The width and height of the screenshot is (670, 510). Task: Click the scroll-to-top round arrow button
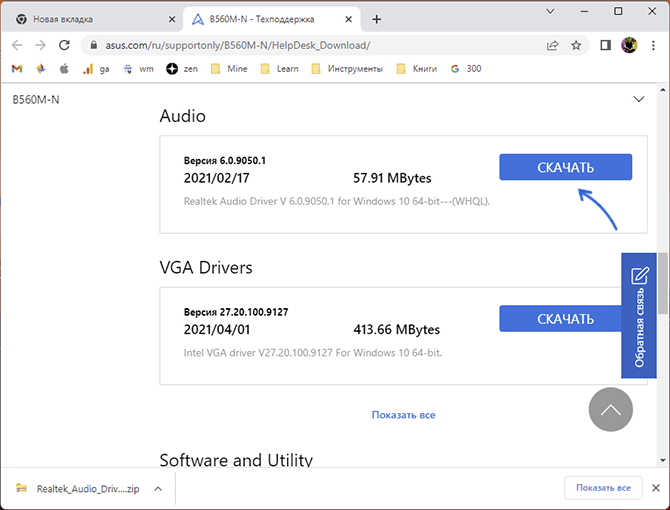[x=610, y=409]
